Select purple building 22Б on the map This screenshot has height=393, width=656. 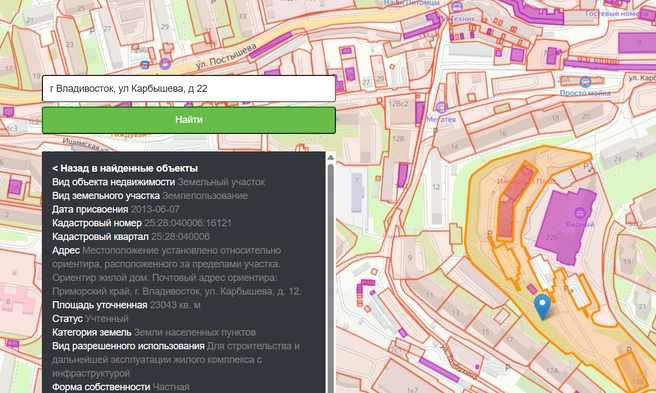tap(565, 227)
